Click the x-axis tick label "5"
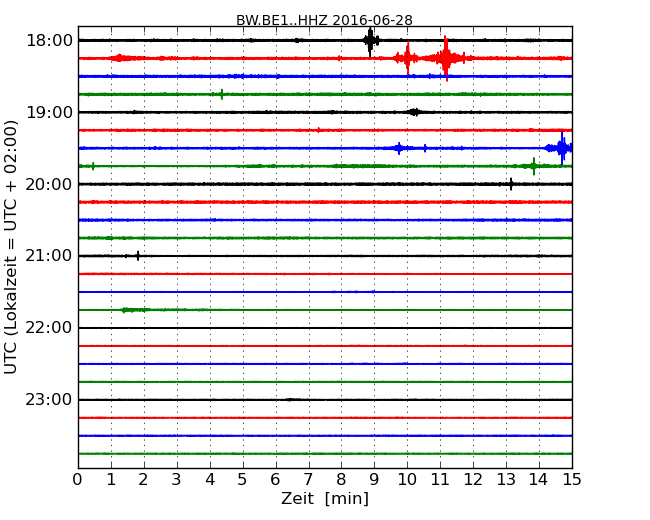The height and width of the screenshot is (520, 650). coord(243,480)
